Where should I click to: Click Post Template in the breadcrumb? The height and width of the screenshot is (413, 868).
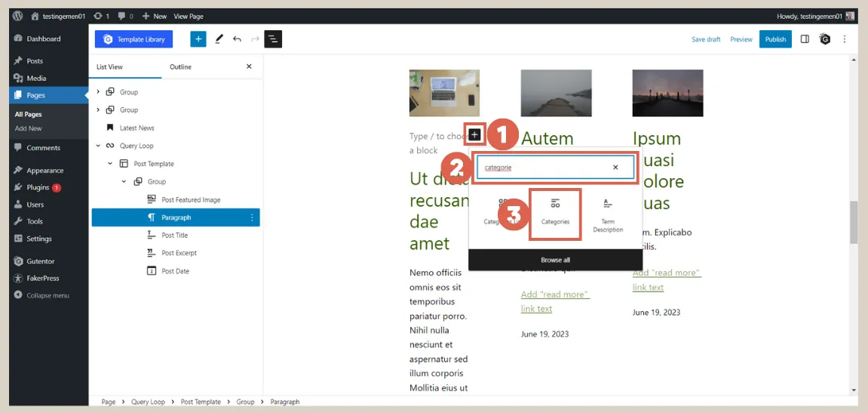(x=201, y=402)
